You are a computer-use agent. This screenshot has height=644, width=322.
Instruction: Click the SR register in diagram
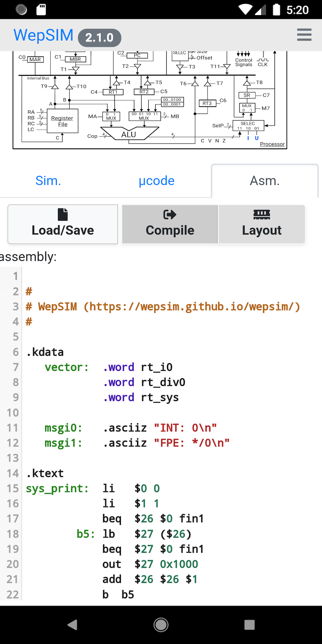(x=247, y=95)
